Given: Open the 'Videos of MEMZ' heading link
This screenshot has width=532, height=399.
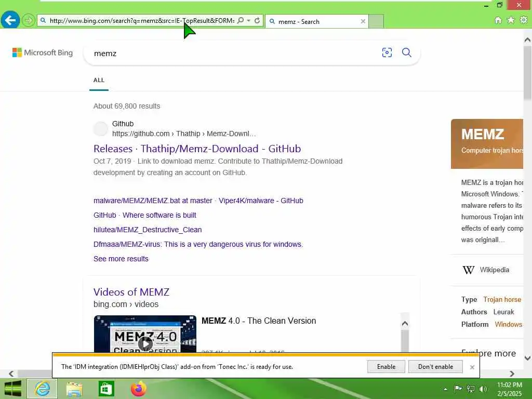Looking at the screenshot, I should 131,292.
